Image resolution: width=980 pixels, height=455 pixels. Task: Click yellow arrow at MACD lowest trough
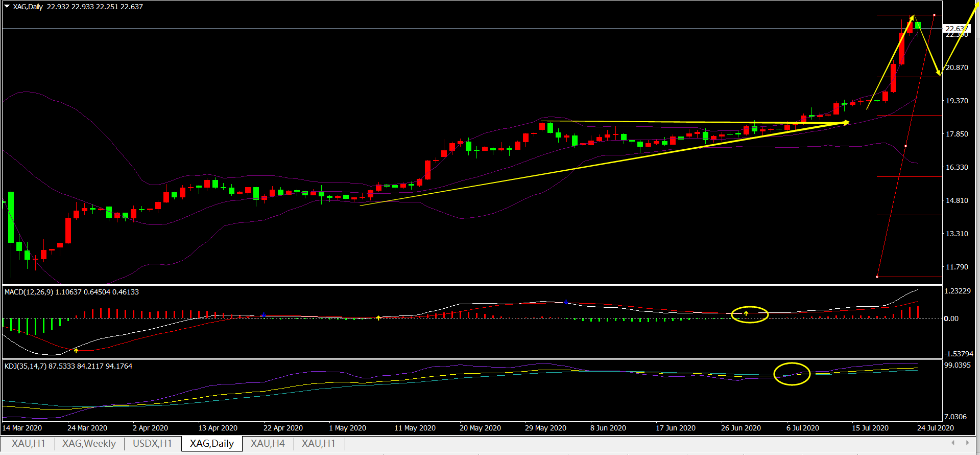point(76,350)
